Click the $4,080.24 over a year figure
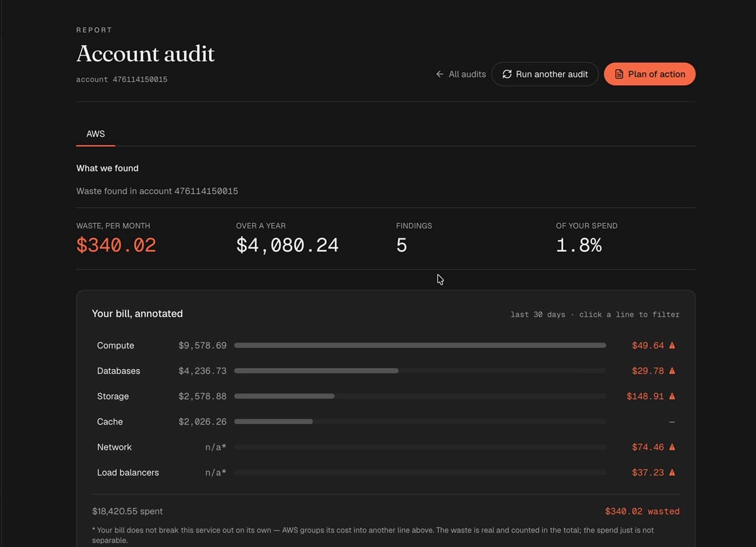The width and height of the screenshot is (756, 547). click(287, 245)
